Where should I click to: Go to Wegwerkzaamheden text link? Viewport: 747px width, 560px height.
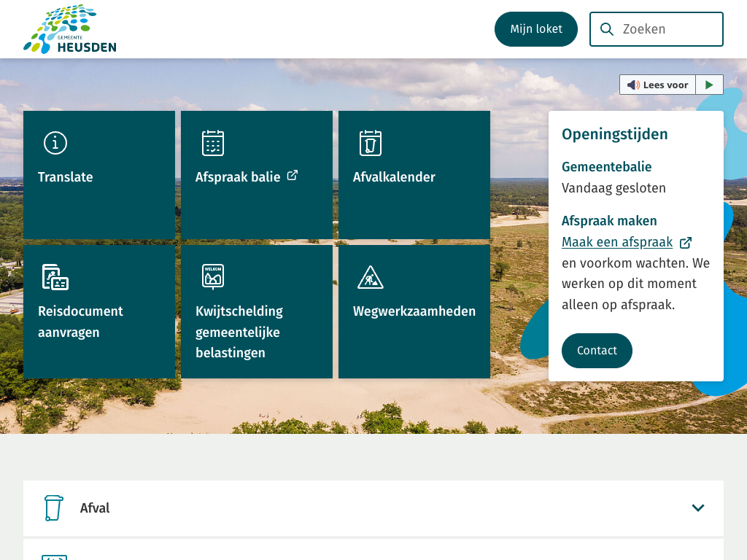[x=414, y=311]
